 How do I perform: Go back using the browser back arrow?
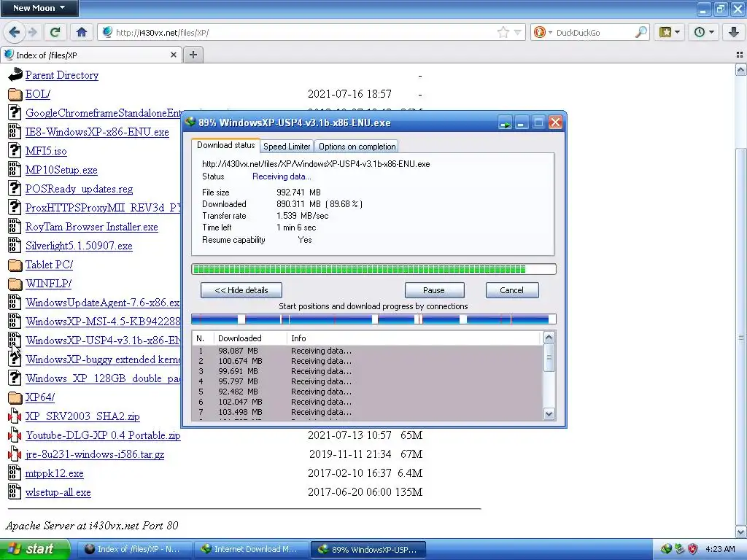[14, 32]
